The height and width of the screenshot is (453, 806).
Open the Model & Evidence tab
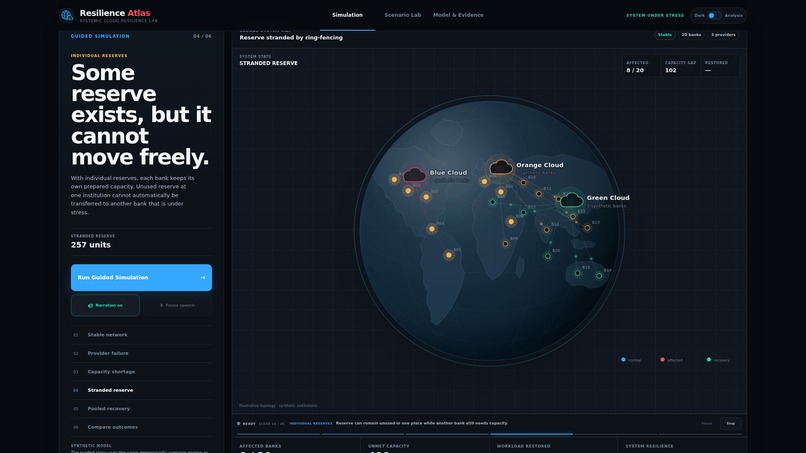458,15
